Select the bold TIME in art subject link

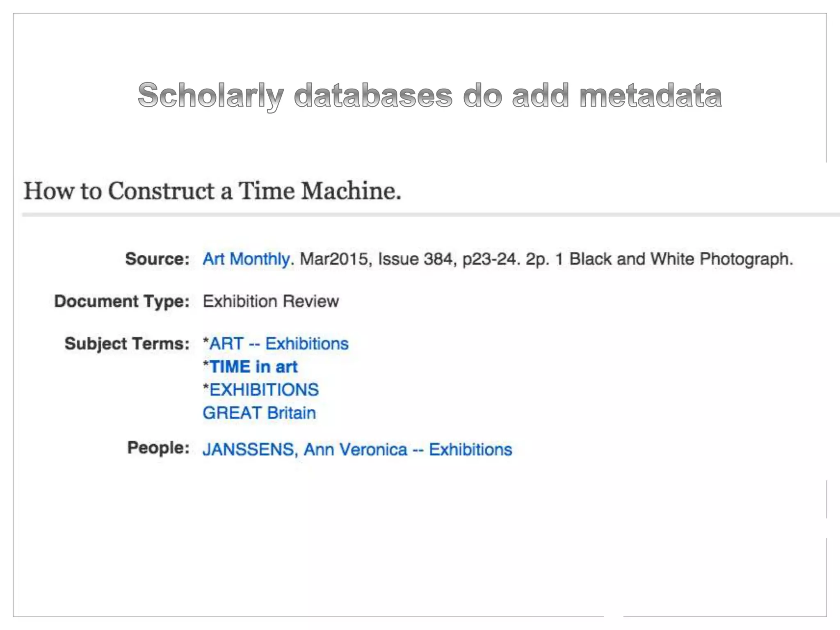coord(253,367)
